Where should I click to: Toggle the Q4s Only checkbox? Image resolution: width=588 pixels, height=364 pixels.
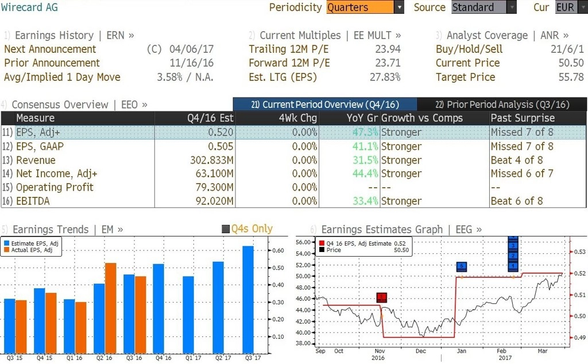(x=226, y=229)
